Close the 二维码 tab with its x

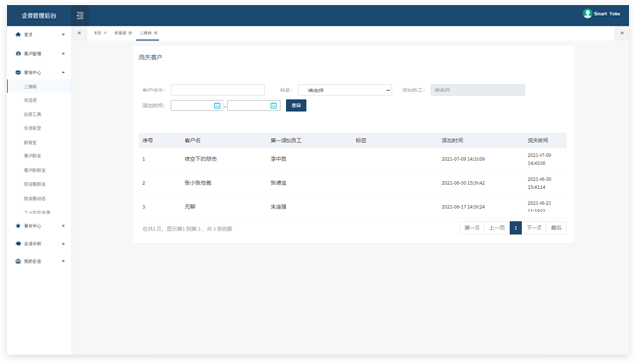[155, 33]
